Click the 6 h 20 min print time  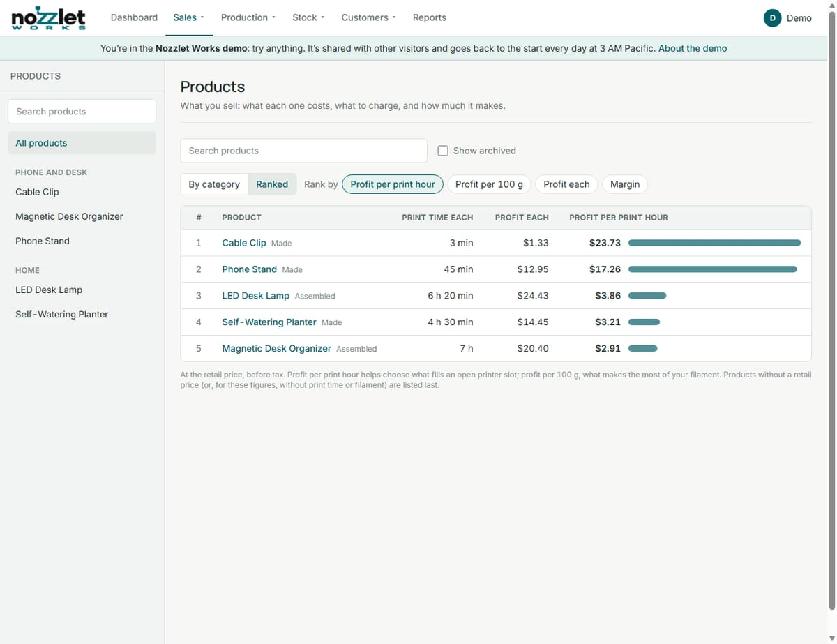451,296
